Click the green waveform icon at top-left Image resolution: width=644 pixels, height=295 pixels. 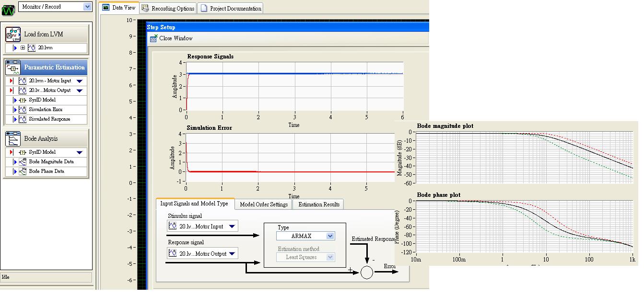tap(8, 9)
